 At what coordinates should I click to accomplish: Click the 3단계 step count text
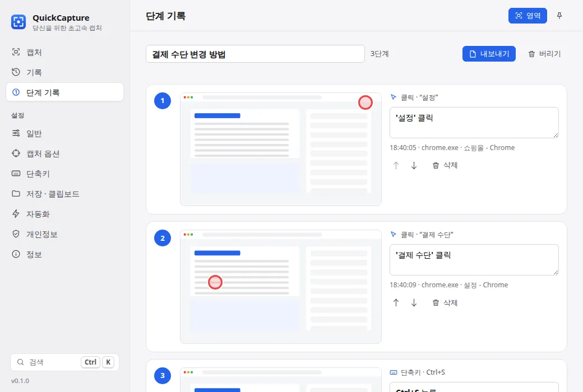[380, 54]
